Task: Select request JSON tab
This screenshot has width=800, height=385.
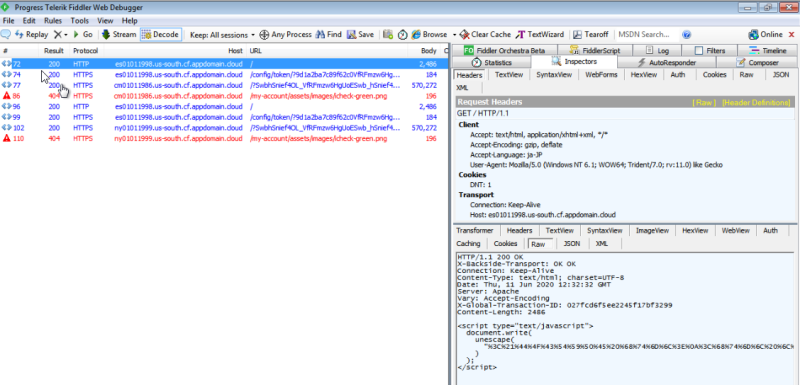Action: [x=781, y=74]
